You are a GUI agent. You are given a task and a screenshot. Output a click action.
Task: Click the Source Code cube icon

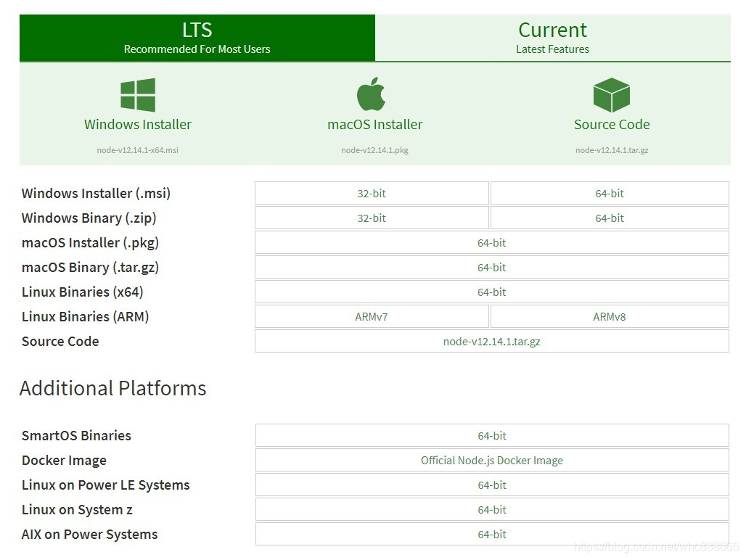point(611,94)
